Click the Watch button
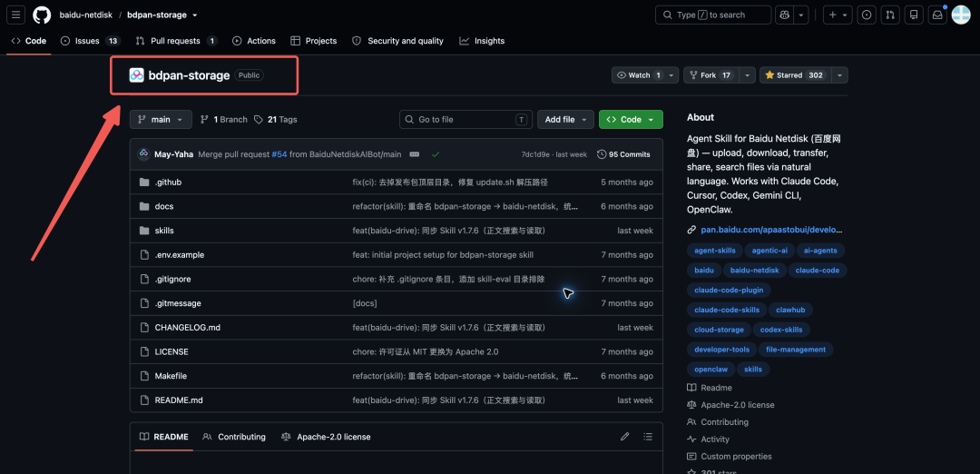Viewport: 980px width, 474px height. tap(638, 75)
